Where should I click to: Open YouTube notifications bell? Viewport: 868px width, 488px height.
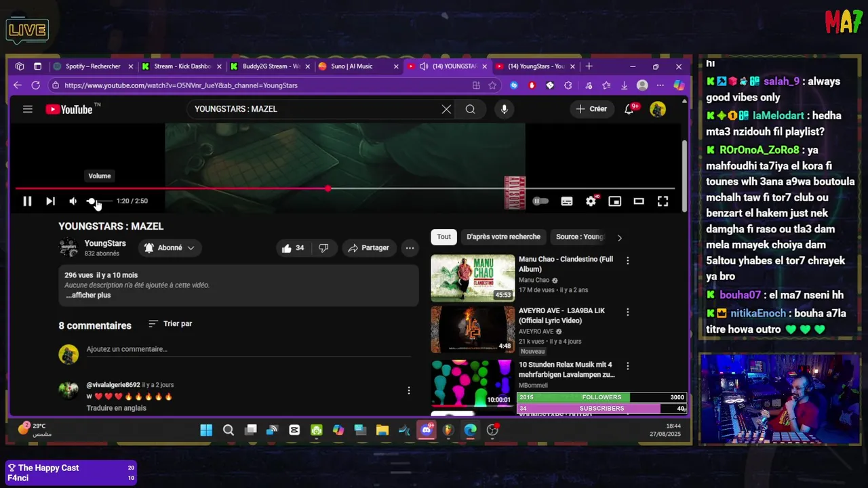tap(629, 109)
